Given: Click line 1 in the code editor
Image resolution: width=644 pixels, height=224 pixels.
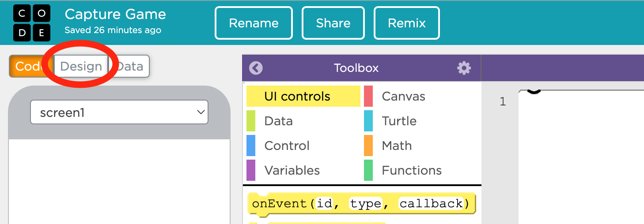Looking at the screenshot, I should tap(574, 102).
